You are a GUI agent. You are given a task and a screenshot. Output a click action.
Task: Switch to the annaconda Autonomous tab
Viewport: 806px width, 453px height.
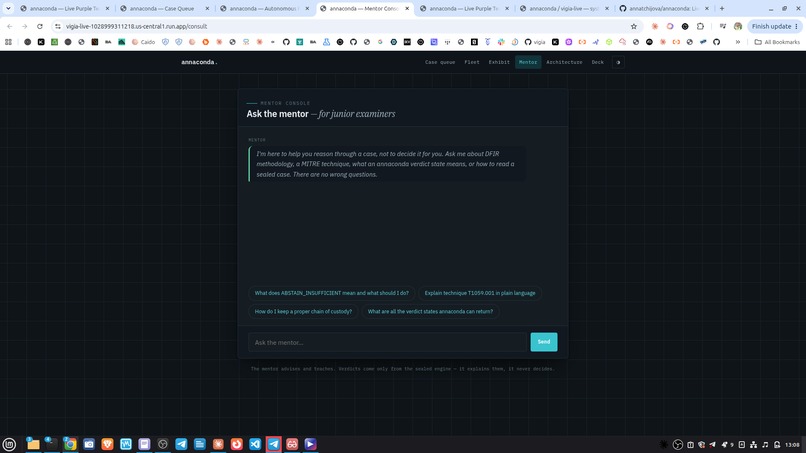coord(264,9)
